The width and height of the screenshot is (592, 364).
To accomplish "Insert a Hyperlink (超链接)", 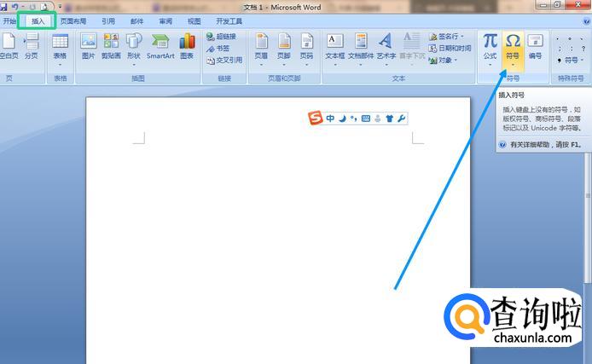I will tap(221, 36).
